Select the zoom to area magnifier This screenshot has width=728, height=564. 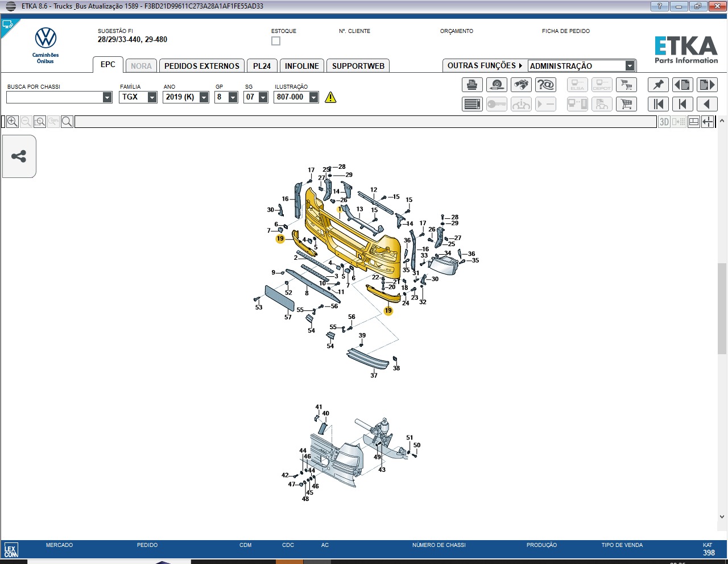pos(39,122)
